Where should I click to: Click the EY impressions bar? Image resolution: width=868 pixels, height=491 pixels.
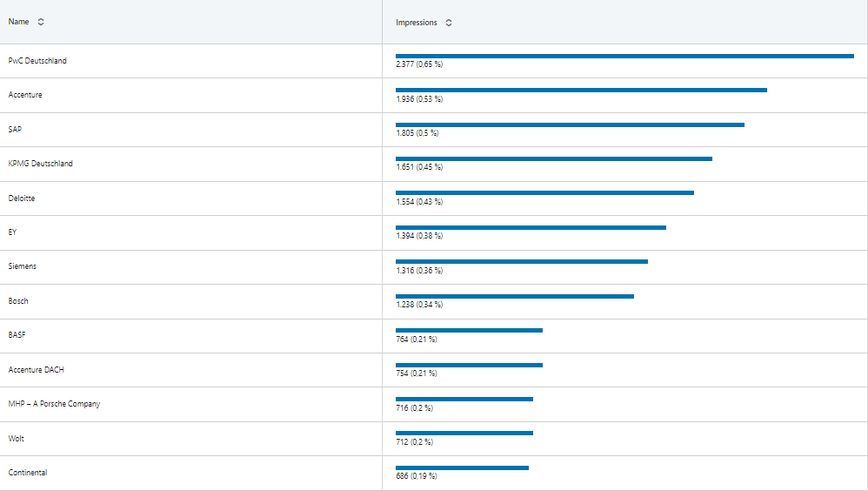coord(531,227)
